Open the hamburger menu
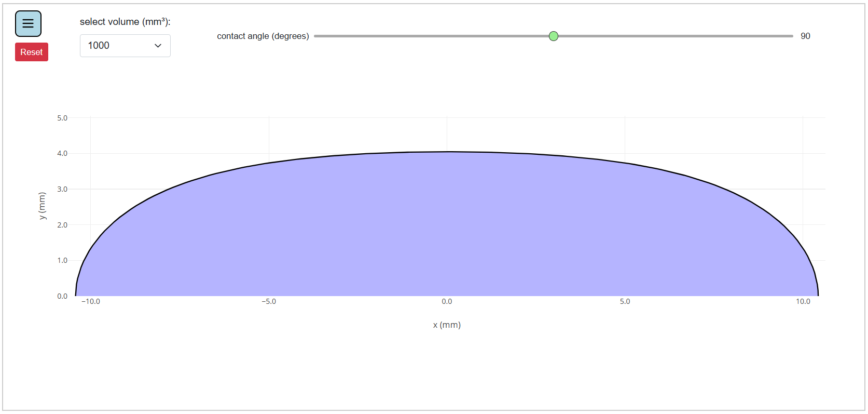This screenshot has width=868, height=414. tap(28, 24)
